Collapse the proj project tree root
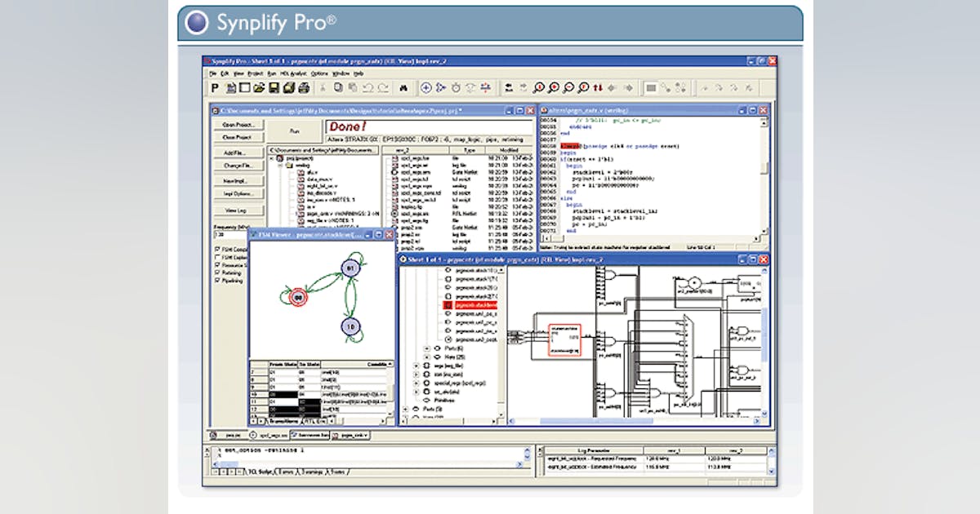The width and height of the screenshot is (980, 514). tap(272, 159)
